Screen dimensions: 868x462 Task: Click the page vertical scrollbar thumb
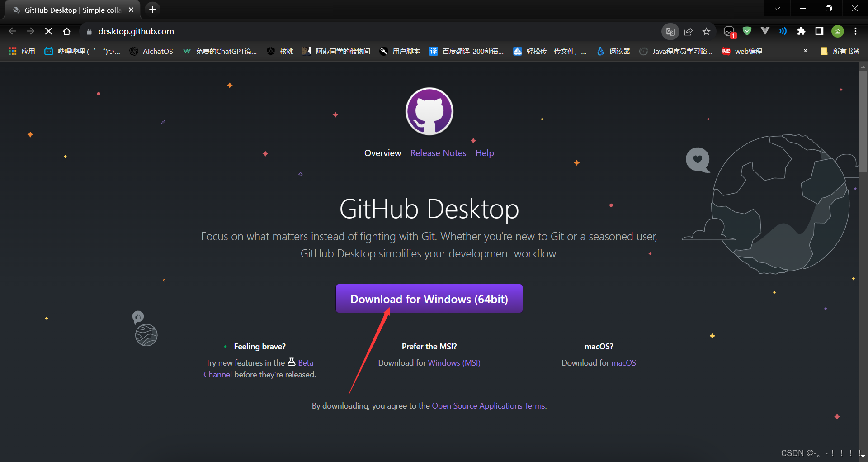pyautogui.click(x=863, y=121)
